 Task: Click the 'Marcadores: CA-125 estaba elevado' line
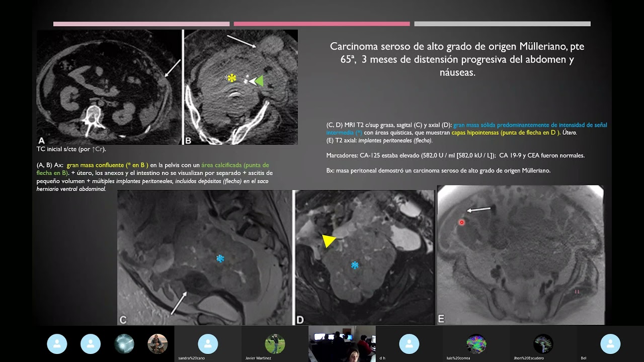tap(455, 156)
